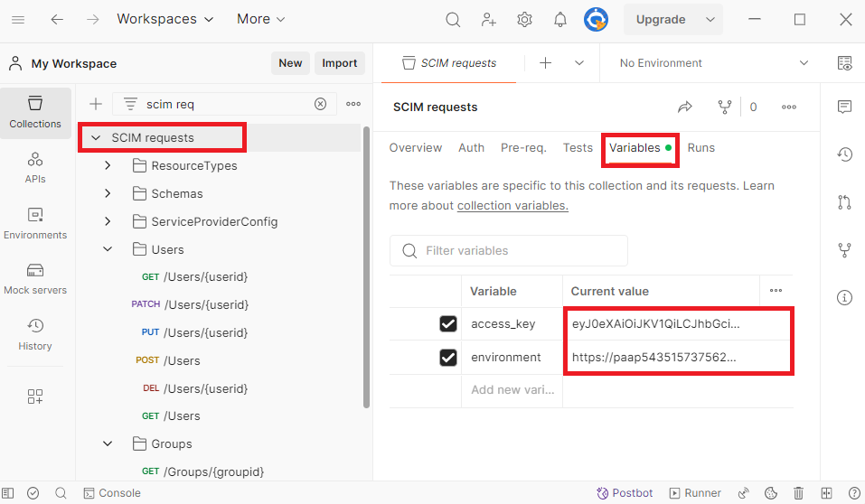Viewport: 865px width, 504px height.
Task: Open SCIM requests header ellipsis options
Action: click(789, 107)
